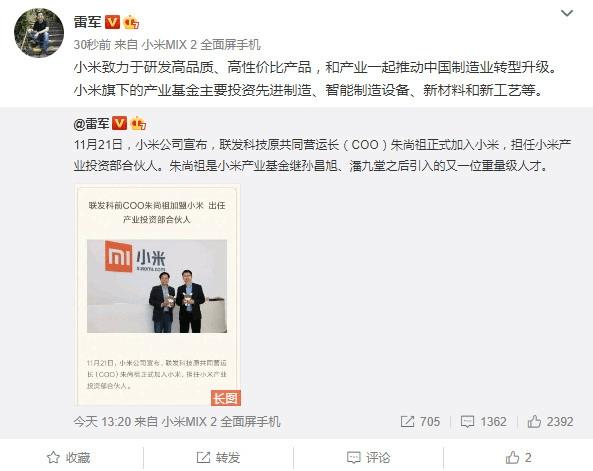This screenshot has width=593, height=471.
Task: Click the 转发 repost button
Action: click(x=218, y=457)
